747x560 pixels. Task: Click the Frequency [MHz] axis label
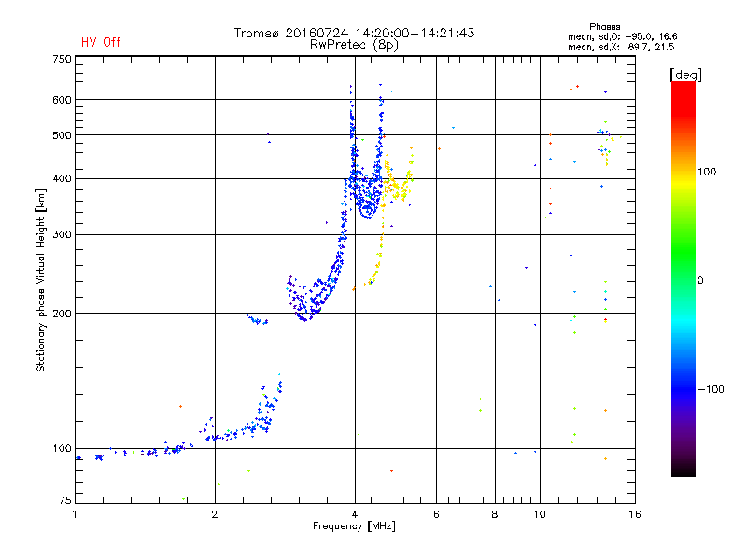pyautogui.click(x=354, y=526)
